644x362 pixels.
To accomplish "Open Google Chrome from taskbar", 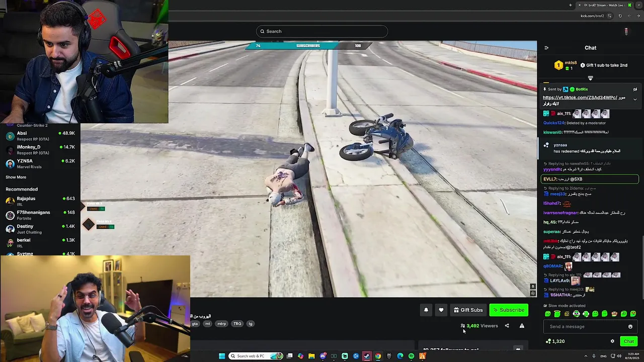I will click(x=378, y=356).
